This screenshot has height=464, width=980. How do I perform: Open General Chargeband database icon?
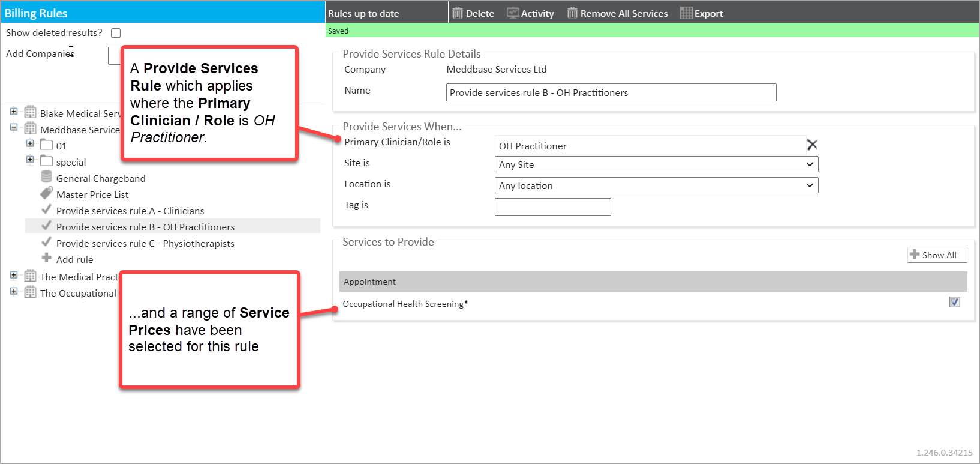46,177
